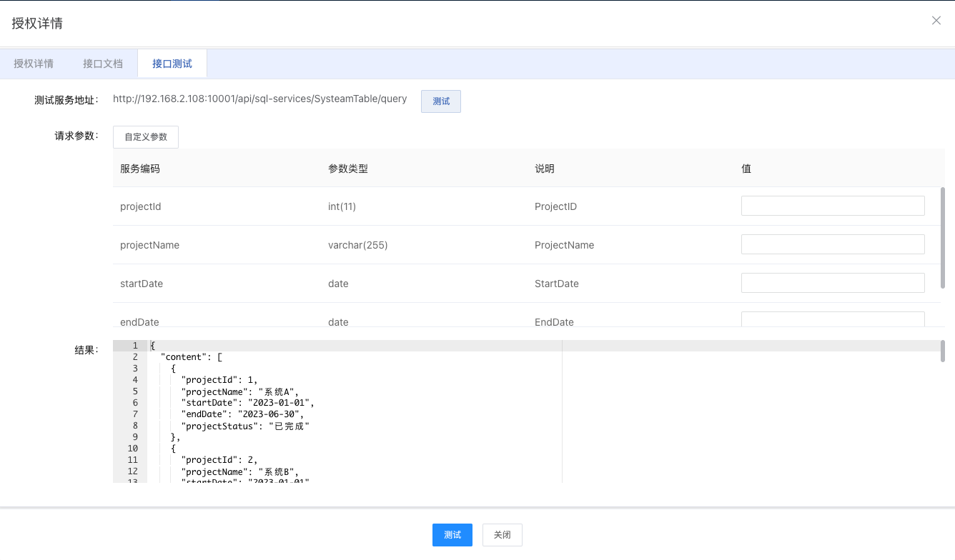955x560 pixels.
Task: Click the result editor vertical scrollbar
Action: pyautogui.click(x=943, y=351)
